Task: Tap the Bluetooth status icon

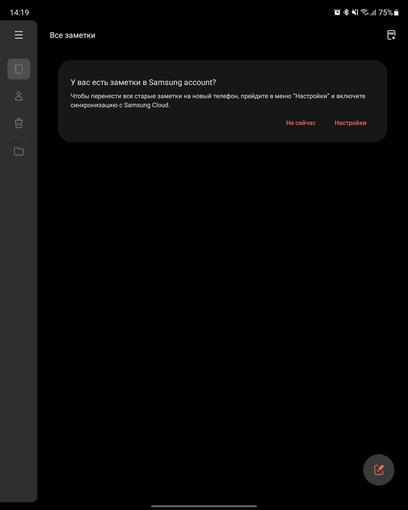Action: coord(346,13)
